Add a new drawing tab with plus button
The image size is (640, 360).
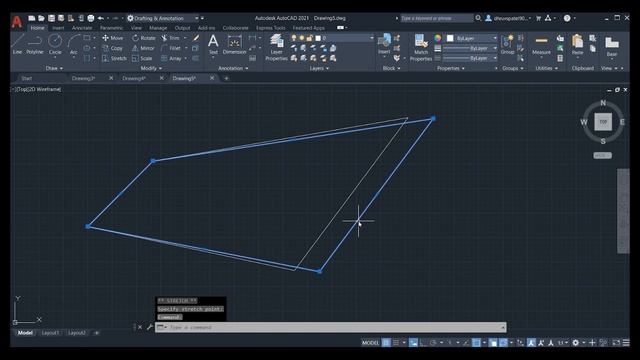(227, 78)
